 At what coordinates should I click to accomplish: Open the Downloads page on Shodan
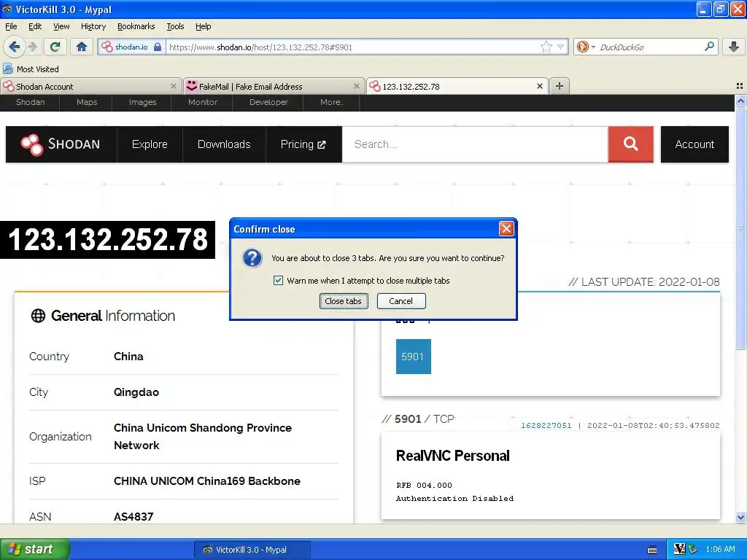tap(224, 144)
